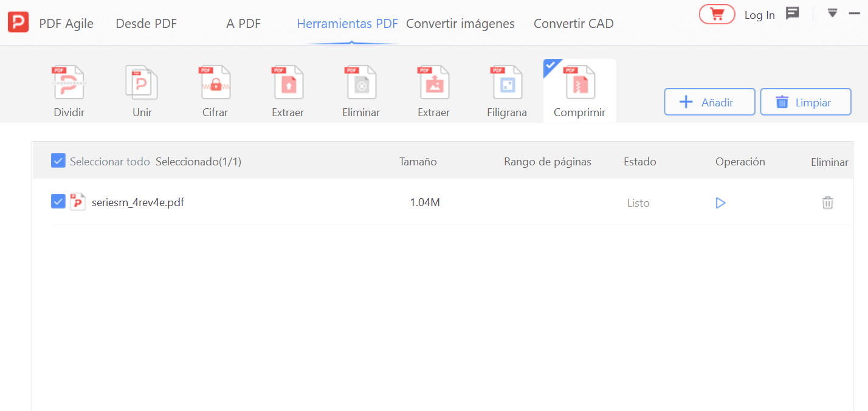Switch to the Herramientas PDF tab
The width and height of the screenshot is (868, 411).
click(347, 23)
